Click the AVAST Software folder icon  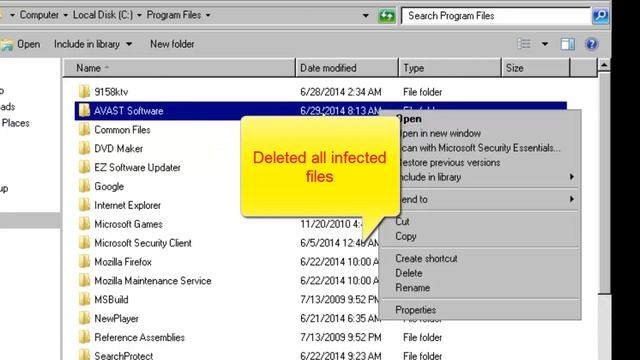tap(84, 110)
